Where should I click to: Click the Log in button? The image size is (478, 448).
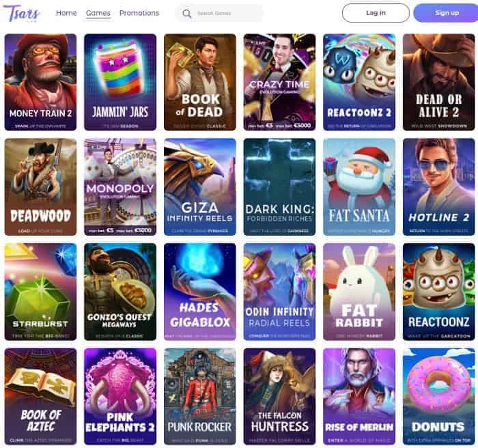click(x=376, y=13)
